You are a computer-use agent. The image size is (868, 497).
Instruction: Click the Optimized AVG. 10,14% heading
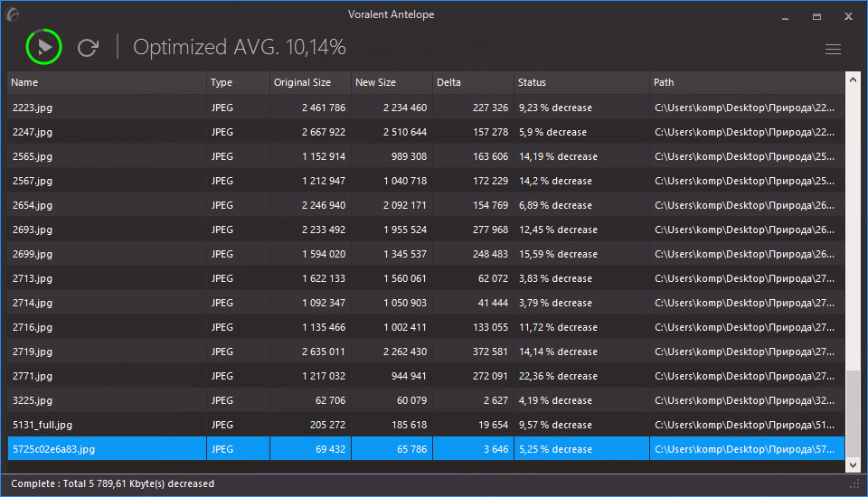[x=239, y=47]
